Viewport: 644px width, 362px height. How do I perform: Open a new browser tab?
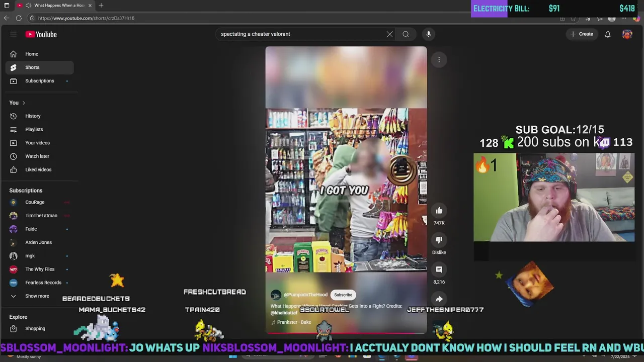coord(101,5)
